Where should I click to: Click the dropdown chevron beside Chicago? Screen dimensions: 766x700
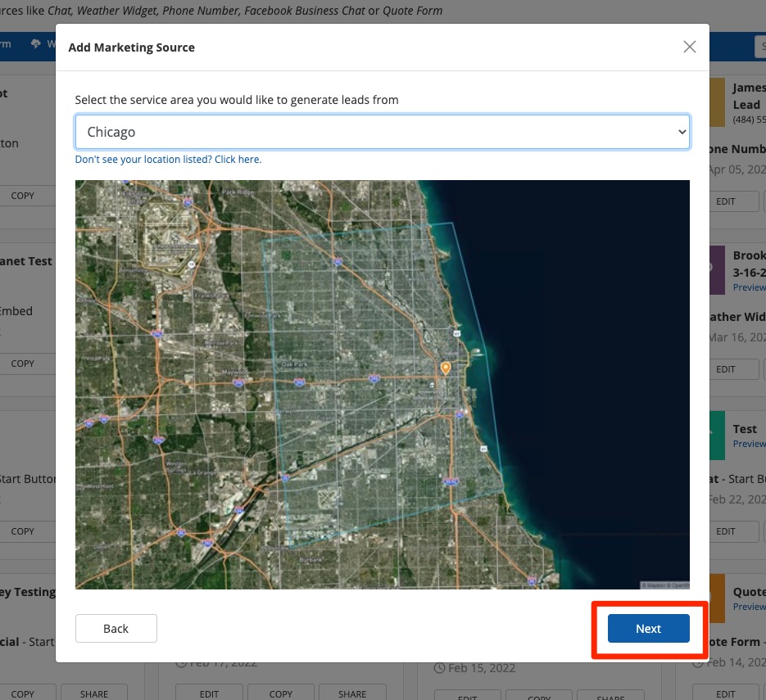tap(682, 132)
